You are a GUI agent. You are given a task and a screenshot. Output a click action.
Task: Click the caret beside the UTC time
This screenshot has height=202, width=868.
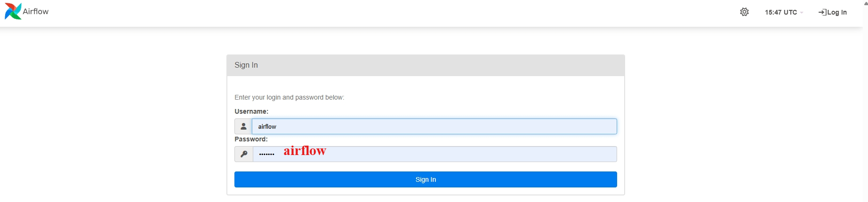[x=802, y=13]
